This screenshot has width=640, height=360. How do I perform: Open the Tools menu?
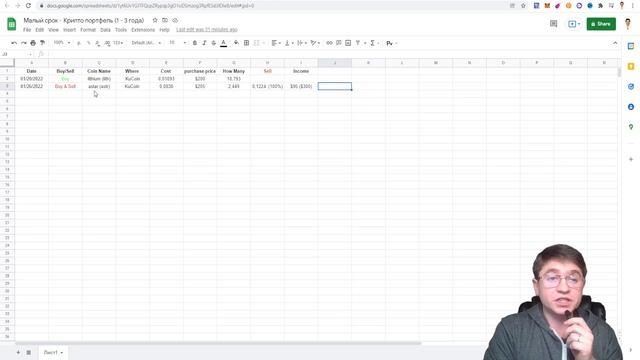coord(121,30)
